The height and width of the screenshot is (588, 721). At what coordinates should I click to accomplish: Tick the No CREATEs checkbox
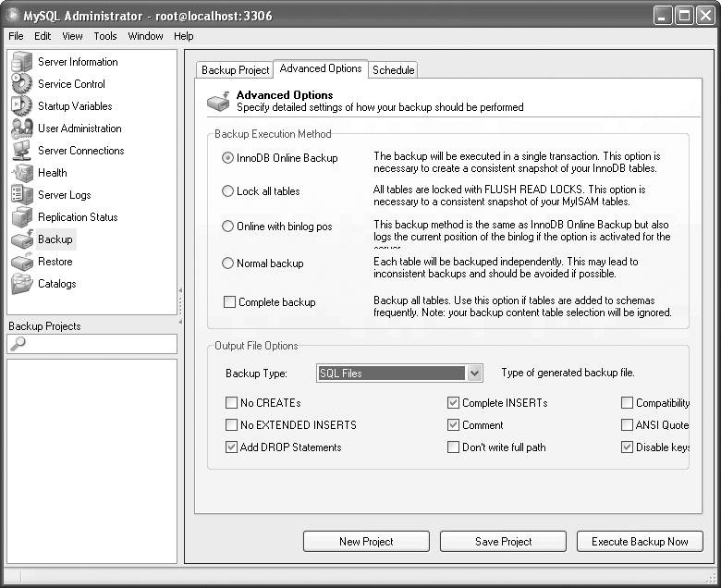tap(231, 403)
